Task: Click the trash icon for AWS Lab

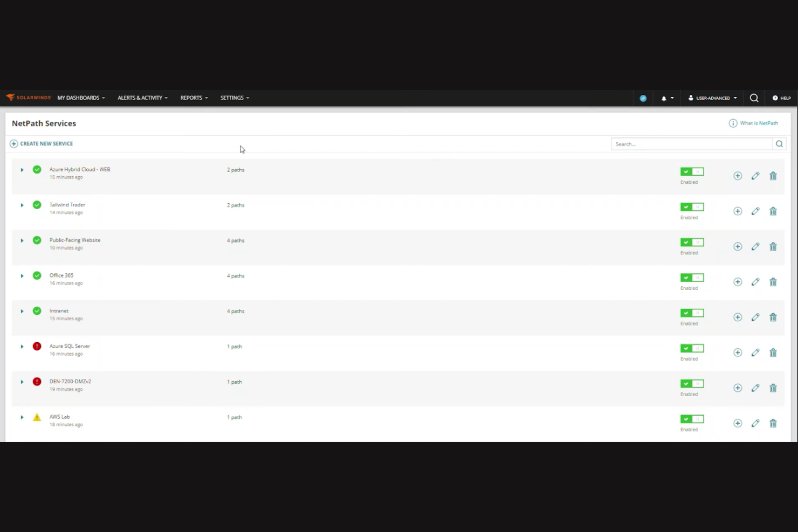Action: 773,423
